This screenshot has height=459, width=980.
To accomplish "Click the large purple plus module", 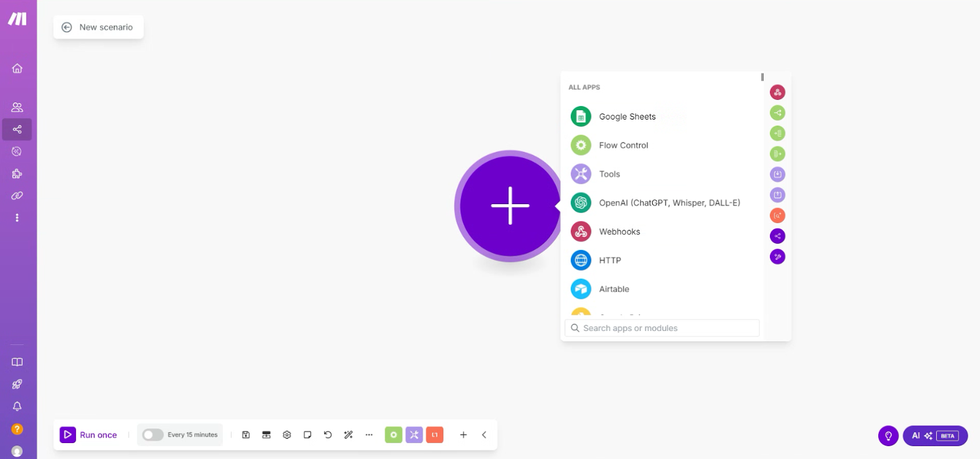I will pyautogui.click(x=510, y=206).
